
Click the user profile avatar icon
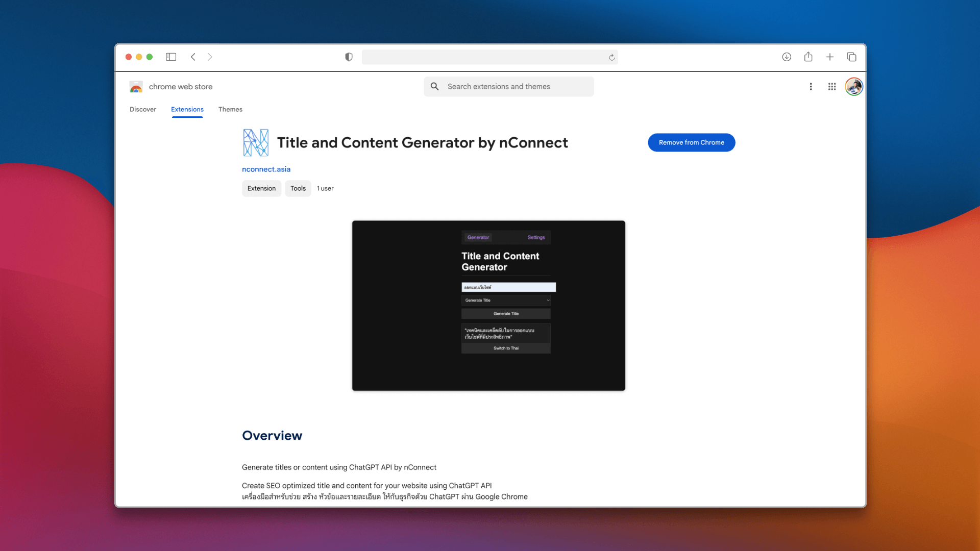coord(853,86)
